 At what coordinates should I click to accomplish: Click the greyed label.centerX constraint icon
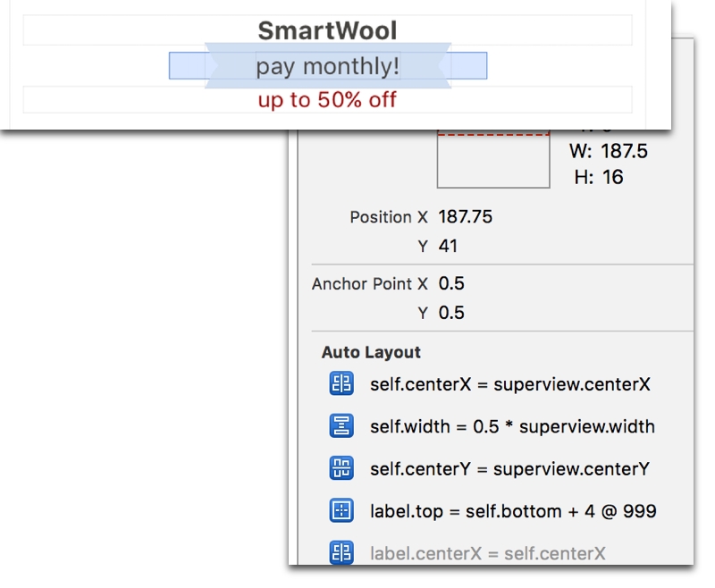pos(341,553)
